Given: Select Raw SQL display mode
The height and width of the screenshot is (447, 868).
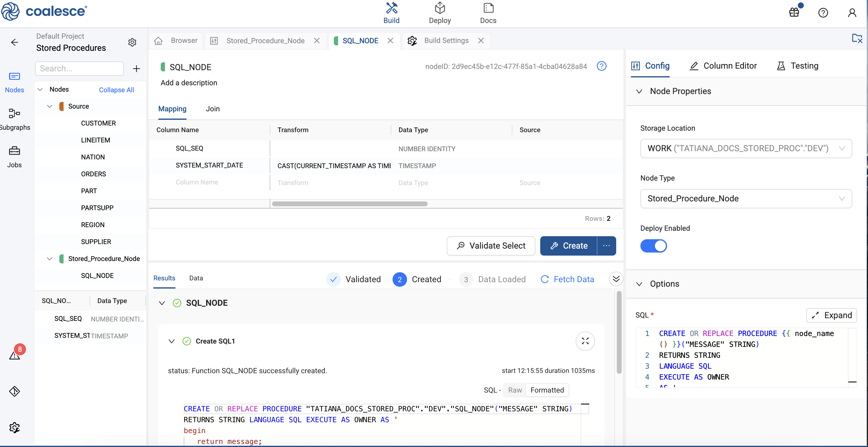Looking at the screenshot, I should pyautogui.click(x=515, y=390).
